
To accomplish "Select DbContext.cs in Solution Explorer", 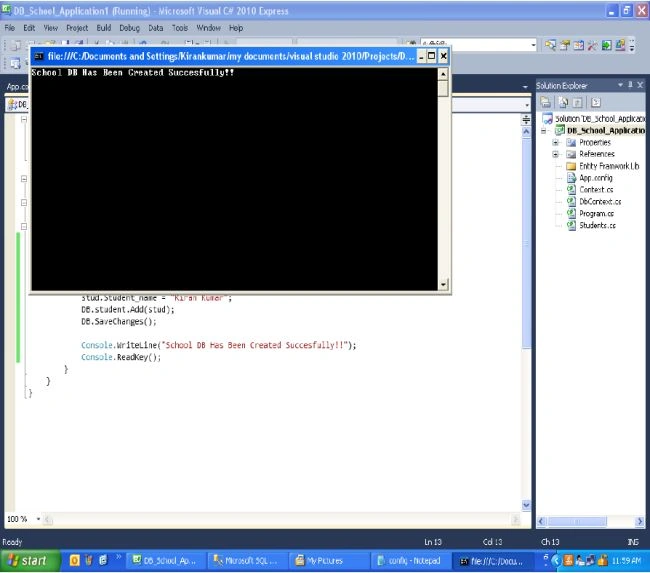I will pos(600,202).
